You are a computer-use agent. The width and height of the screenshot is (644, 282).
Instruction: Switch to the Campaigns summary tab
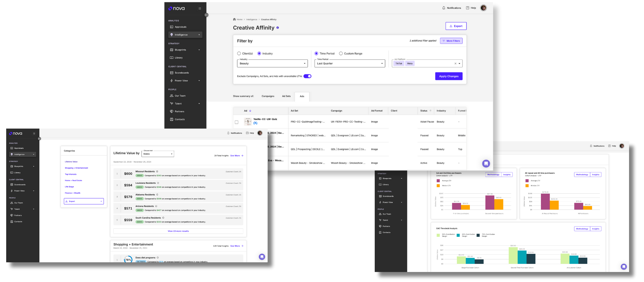(268, 96)
